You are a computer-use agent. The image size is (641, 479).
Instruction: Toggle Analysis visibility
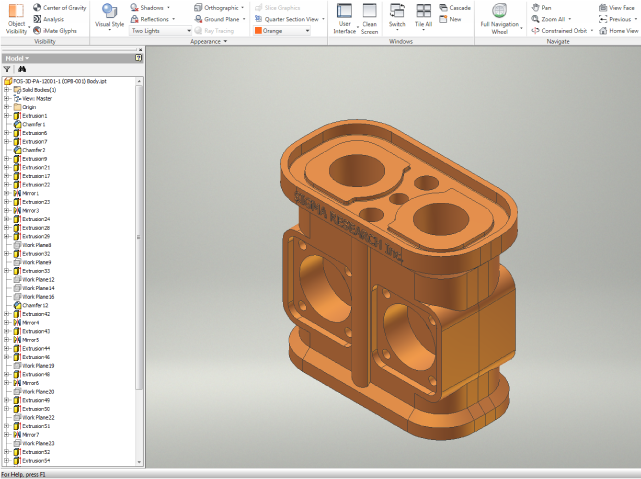tap(49, 19)
